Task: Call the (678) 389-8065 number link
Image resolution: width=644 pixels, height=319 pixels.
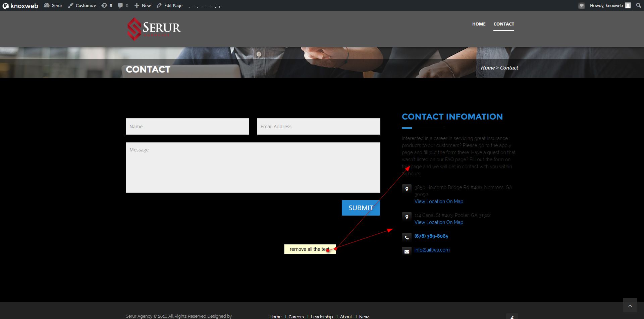Action: 431,236
